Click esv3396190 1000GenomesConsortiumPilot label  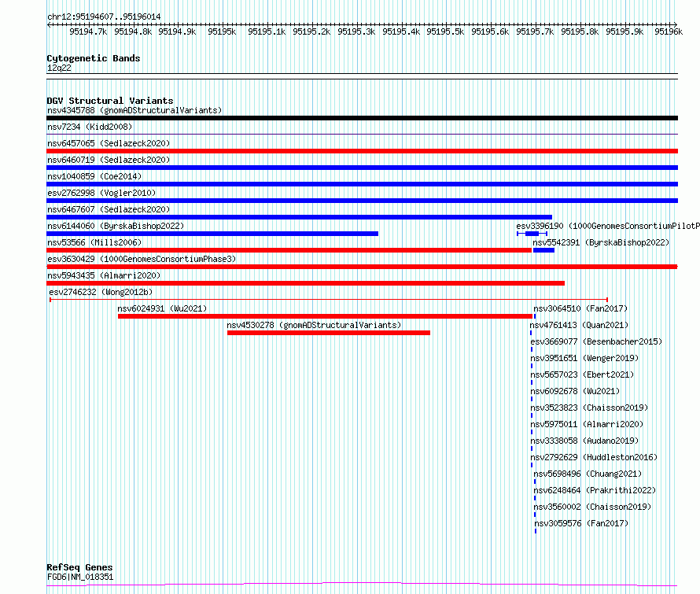point(608,226)
